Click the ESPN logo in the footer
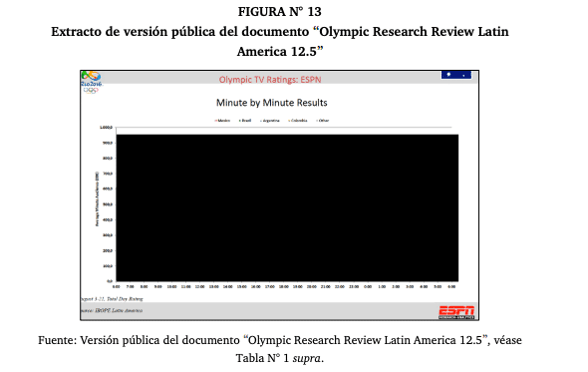 coord(456,312)
